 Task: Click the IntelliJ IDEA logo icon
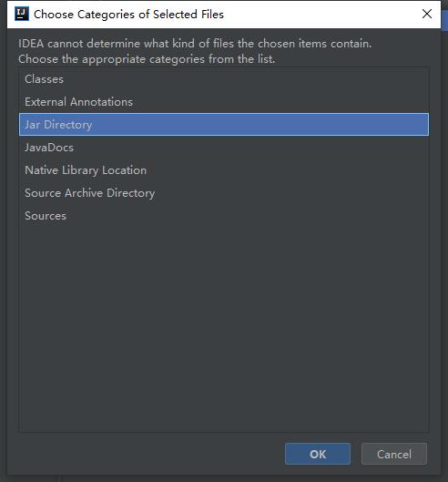[22, 14]
